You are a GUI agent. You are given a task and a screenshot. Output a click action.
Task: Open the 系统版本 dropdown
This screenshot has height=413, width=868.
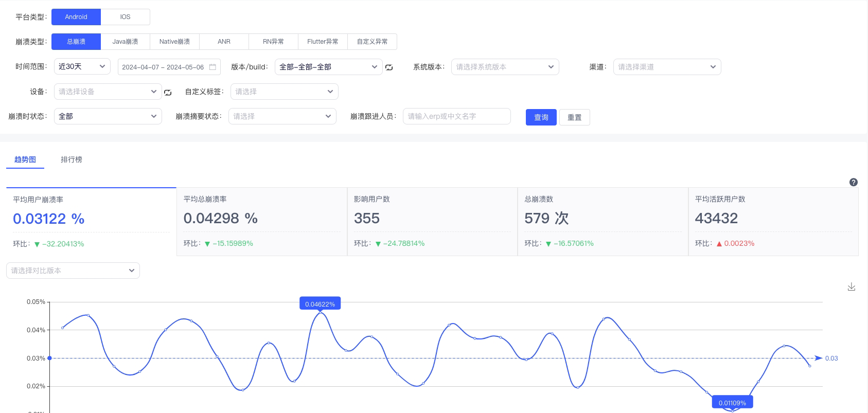click(x=505, y=67)
